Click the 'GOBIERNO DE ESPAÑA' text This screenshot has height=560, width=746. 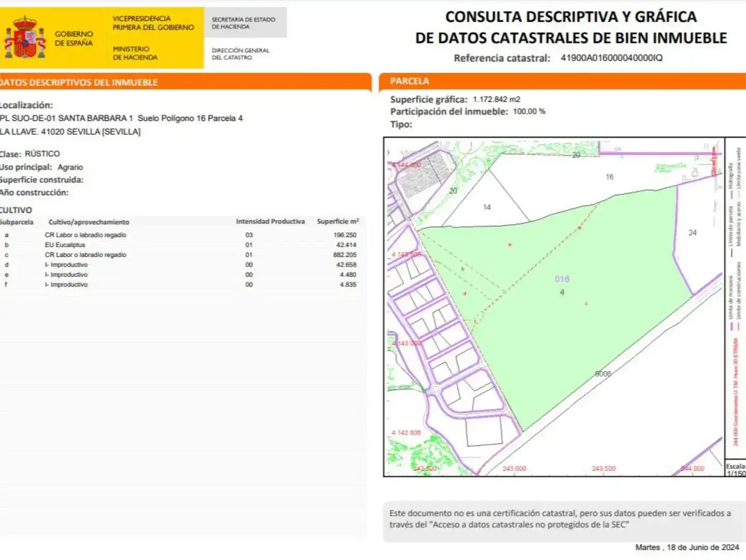click(x=74, y=38)
